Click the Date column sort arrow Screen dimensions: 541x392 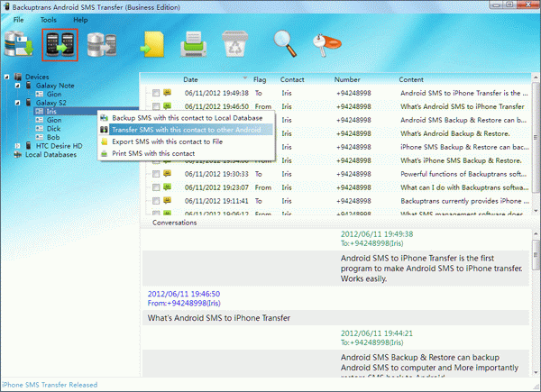245,78
